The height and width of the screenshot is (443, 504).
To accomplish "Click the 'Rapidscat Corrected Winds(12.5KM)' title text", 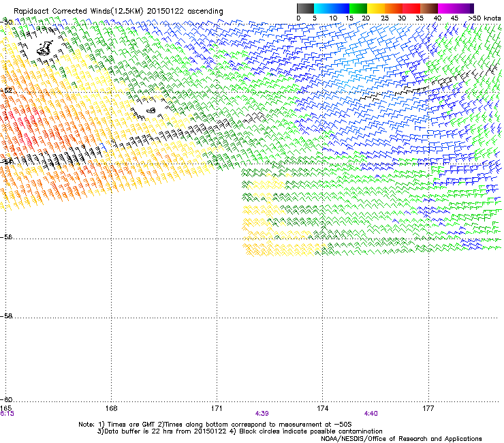I will click(78, 12).
